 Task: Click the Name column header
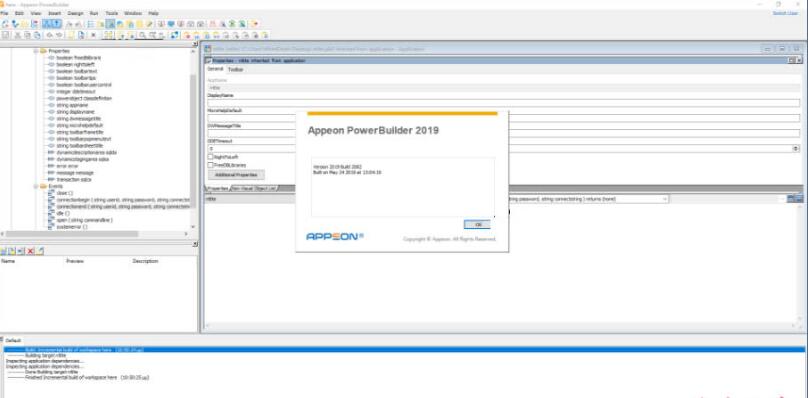(x=8, y=261)
